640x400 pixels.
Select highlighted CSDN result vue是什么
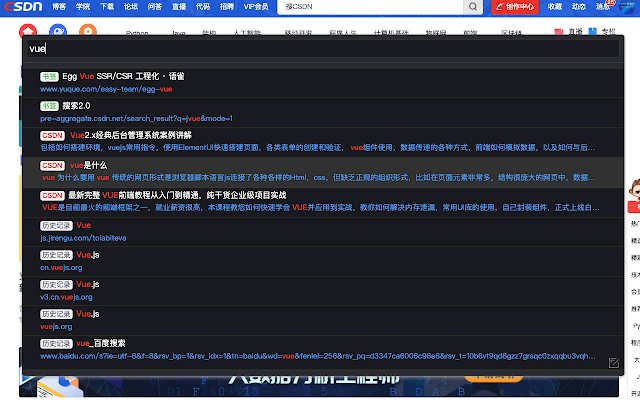pos(323,172)
